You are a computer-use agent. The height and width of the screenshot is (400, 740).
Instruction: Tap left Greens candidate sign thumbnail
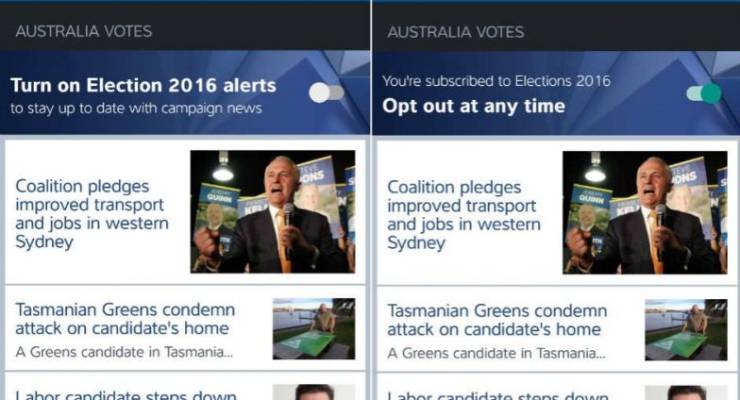(314, 329)
